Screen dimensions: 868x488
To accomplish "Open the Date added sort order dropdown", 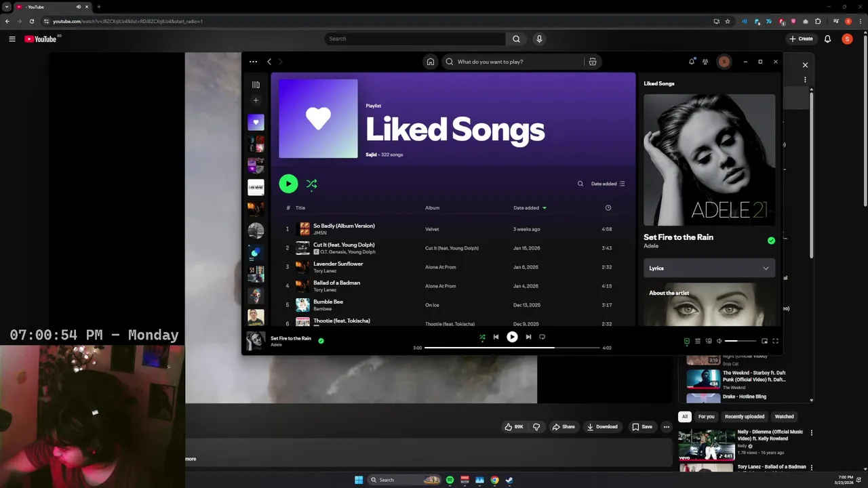I will tap(608, 184).
